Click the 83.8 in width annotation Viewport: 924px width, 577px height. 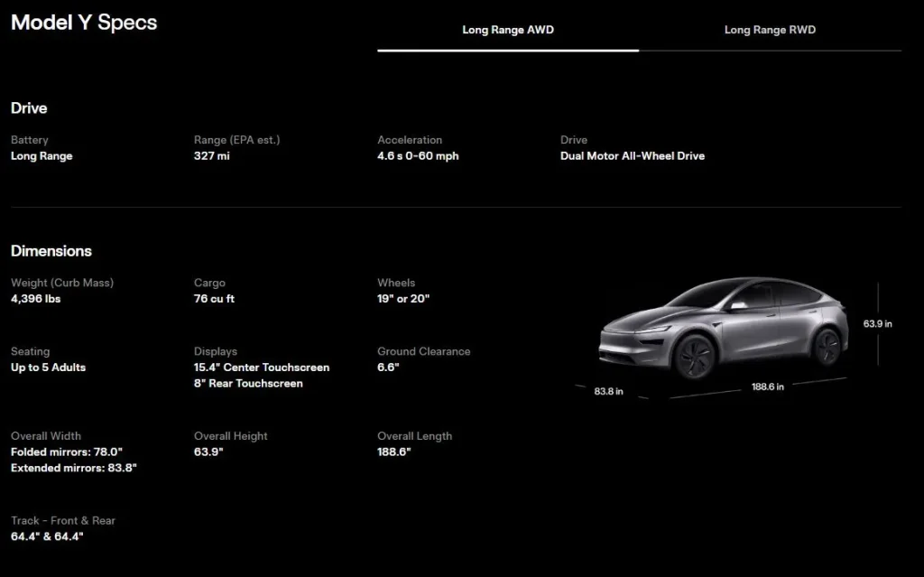(x=608, y=391)
